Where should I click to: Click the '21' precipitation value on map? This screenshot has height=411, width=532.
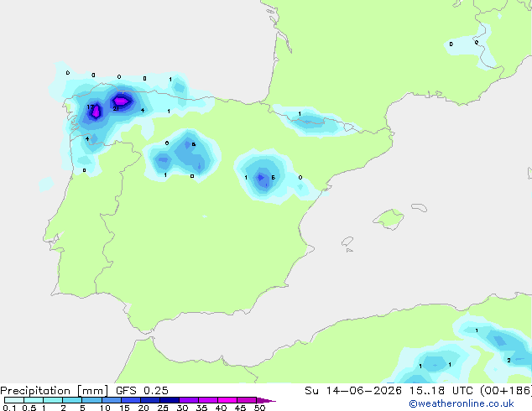[x=116, y=109]
